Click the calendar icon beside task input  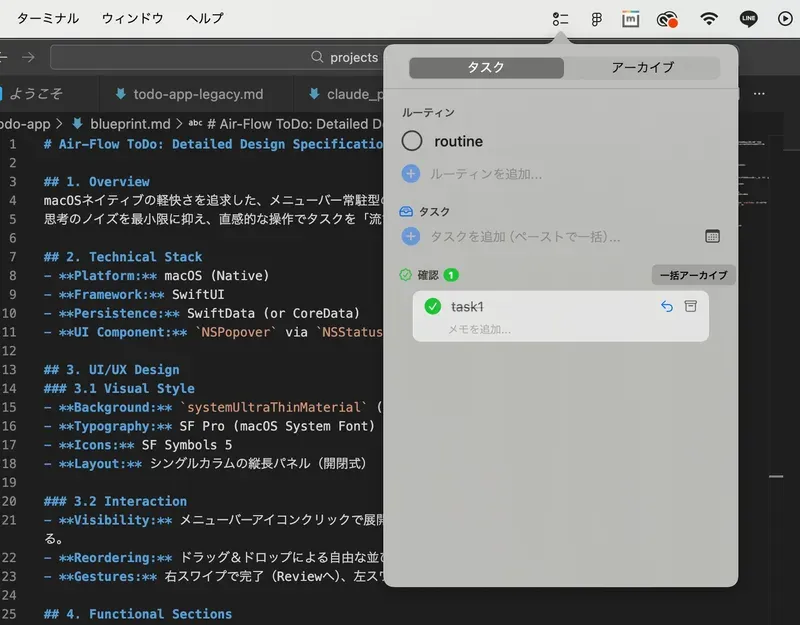click(713, 237)
